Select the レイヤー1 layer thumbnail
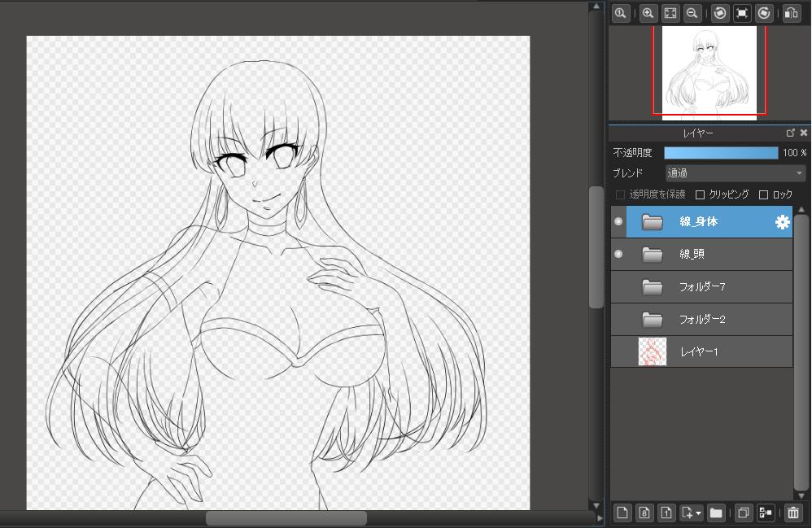 pos(653,351)
